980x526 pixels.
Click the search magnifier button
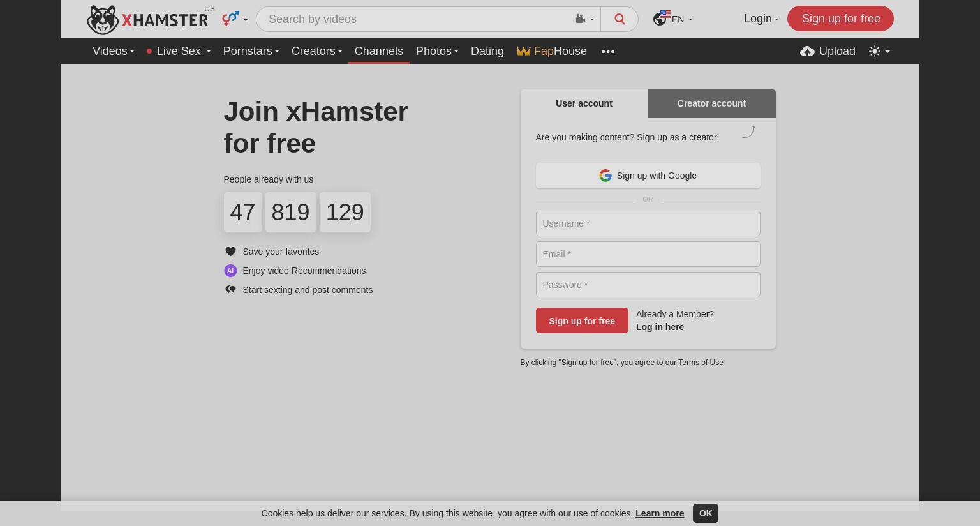coord(619,19)
